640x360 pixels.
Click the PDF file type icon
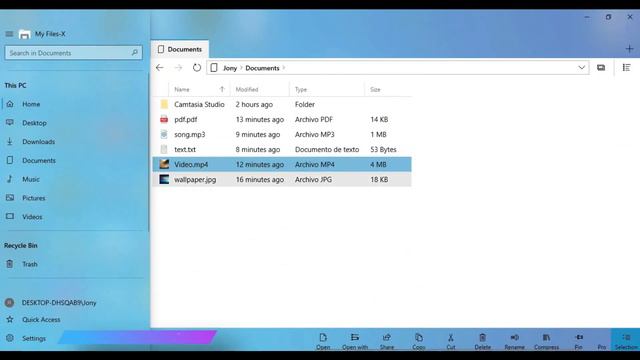pos(164,120)
